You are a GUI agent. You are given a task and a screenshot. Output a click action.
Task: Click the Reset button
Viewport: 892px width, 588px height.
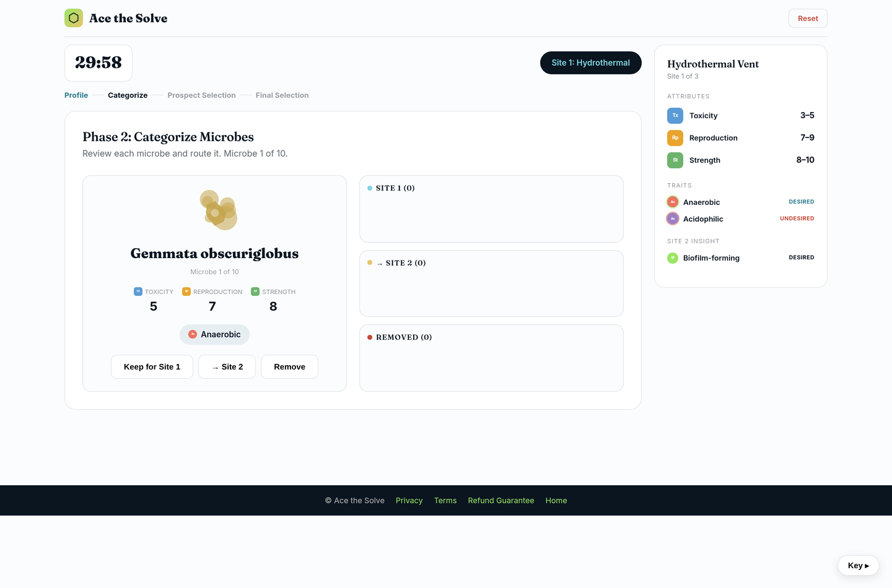tap(808, 19)
